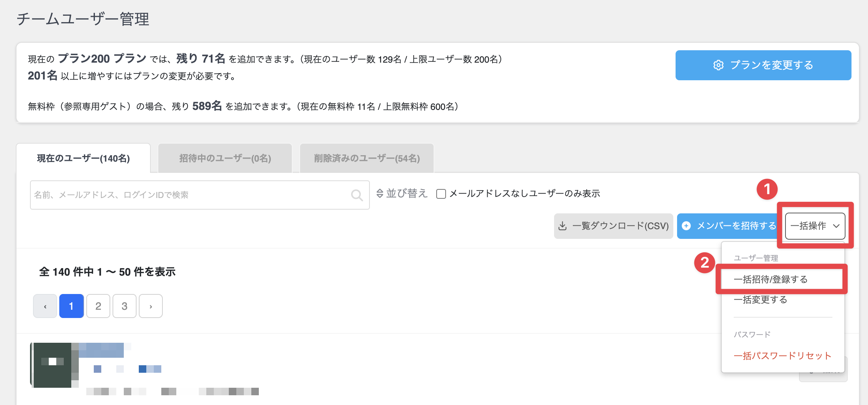This screenshot has width=868, height=405.
Task: Focus the name/email search field
Action: (188, 195)
